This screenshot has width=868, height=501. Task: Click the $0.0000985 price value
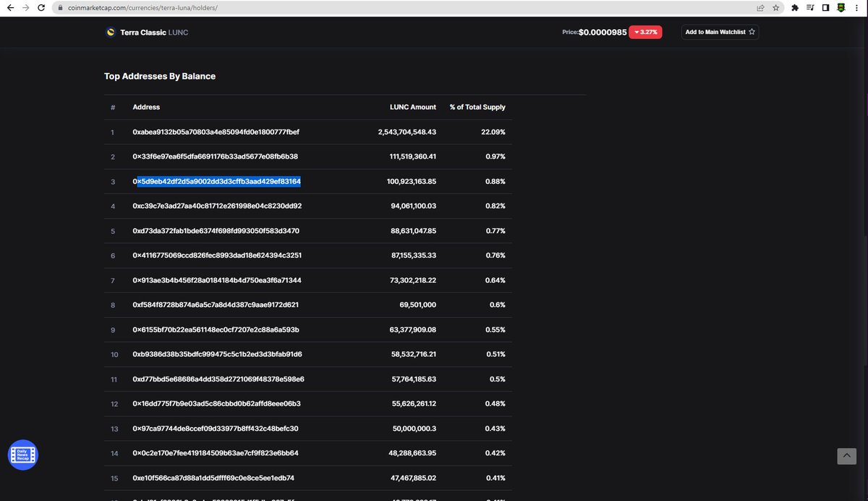point(603,33)
